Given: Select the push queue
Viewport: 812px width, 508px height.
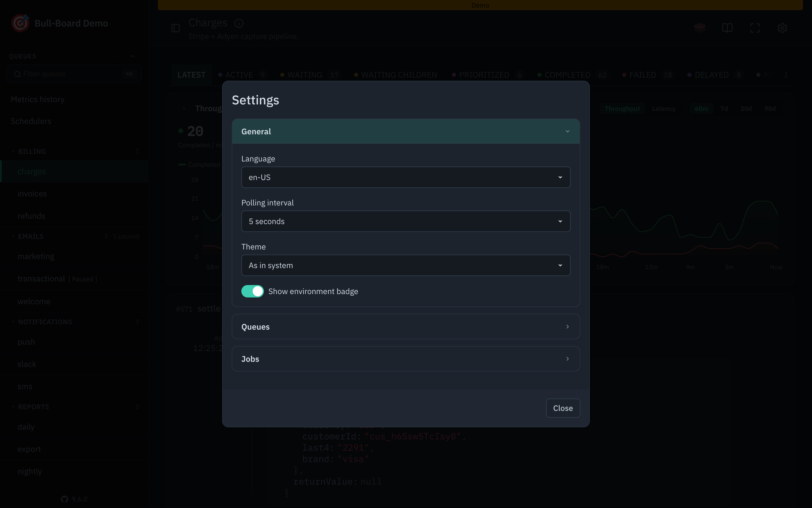Looking at the screenshot, I should click(x=74, y=342).
